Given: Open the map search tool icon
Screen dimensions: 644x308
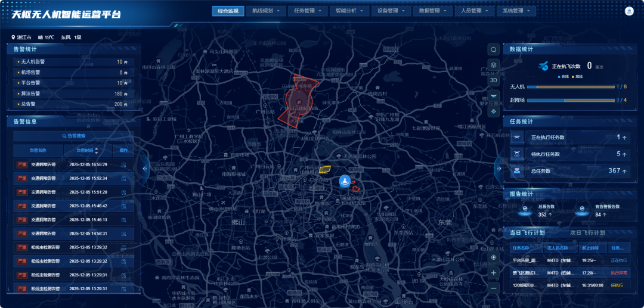Looking at the screenshot, I should (493, 49).
